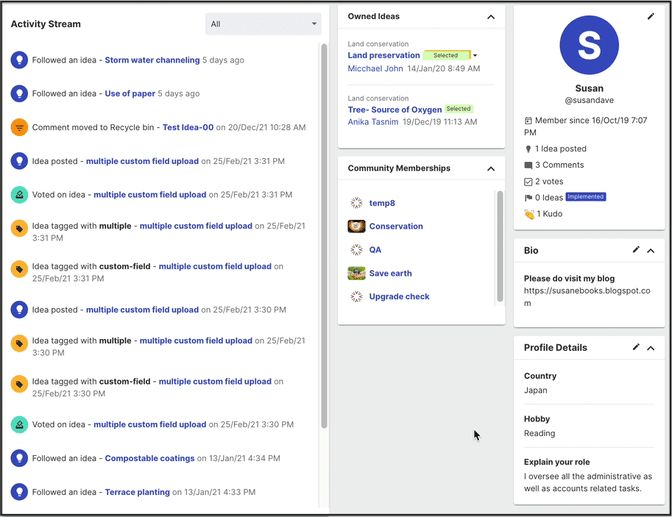
Task: Collapse the Profile Details section
Action: 651,348
